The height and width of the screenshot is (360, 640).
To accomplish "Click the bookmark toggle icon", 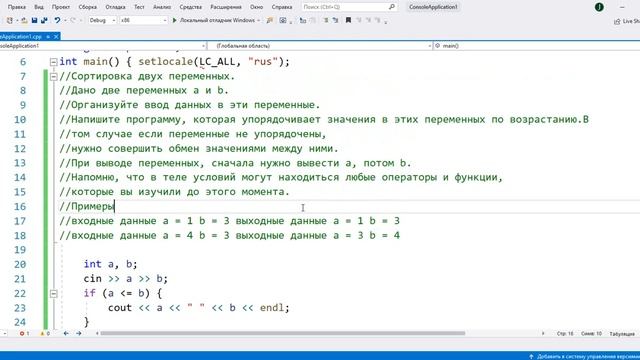I will point(348,20).
